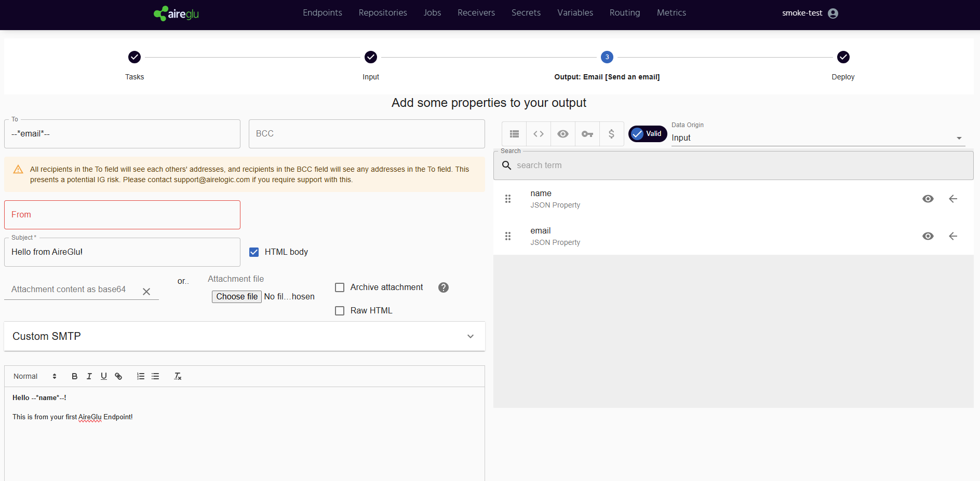
Task: Click 'This is from your first AireGlu Endpoint!' text
Action: click(x=73, y=417)
